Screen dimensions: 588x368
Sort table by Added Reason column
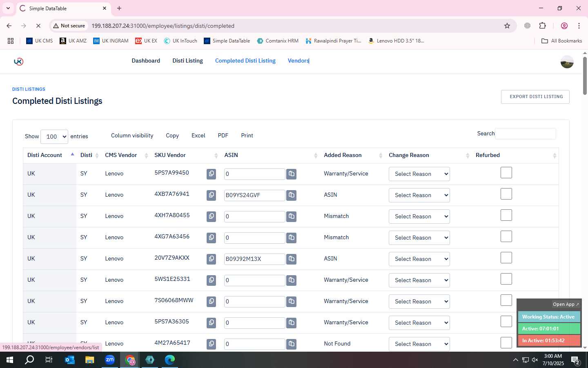pos(352,155)
